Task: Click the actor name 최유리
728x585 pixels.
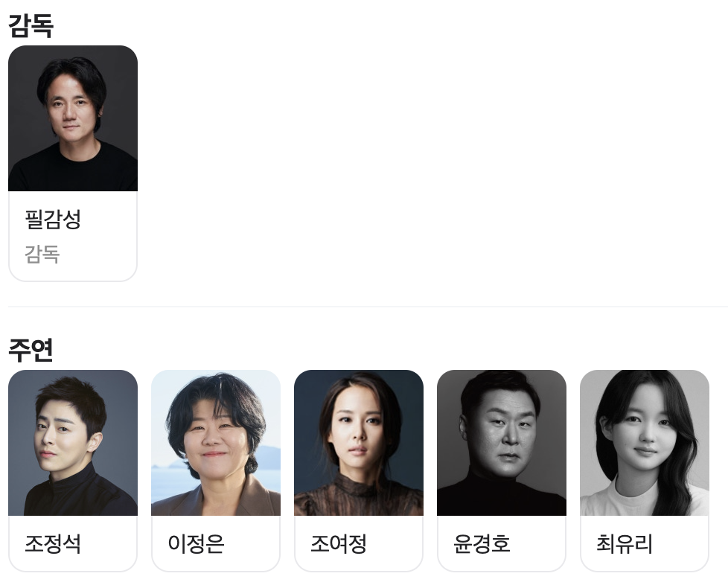Action: 625,543
